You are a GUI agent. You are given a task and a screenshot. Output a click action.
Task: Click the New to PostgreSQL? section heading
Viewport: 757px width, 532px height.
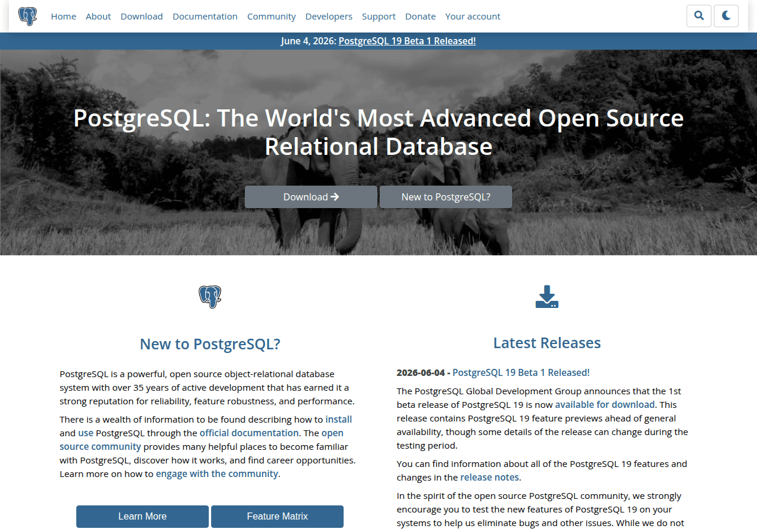tap(210, 344)
